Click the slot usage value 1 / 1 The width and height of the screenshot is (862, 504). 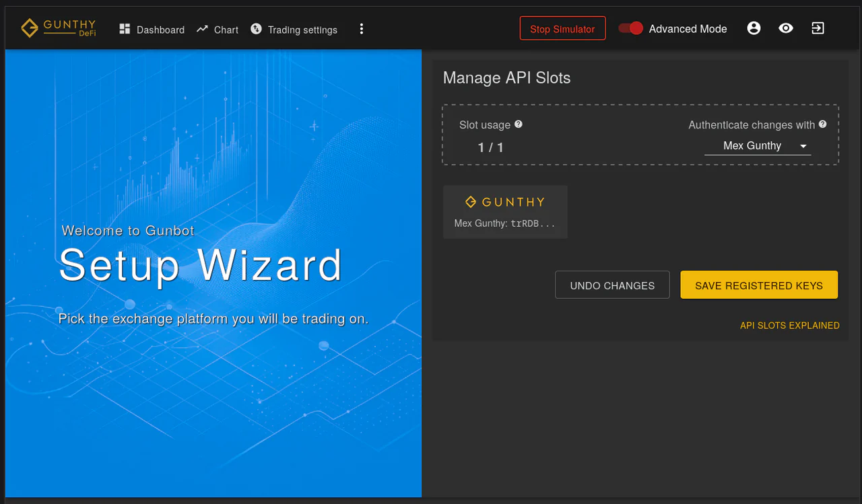pos(490,147)
